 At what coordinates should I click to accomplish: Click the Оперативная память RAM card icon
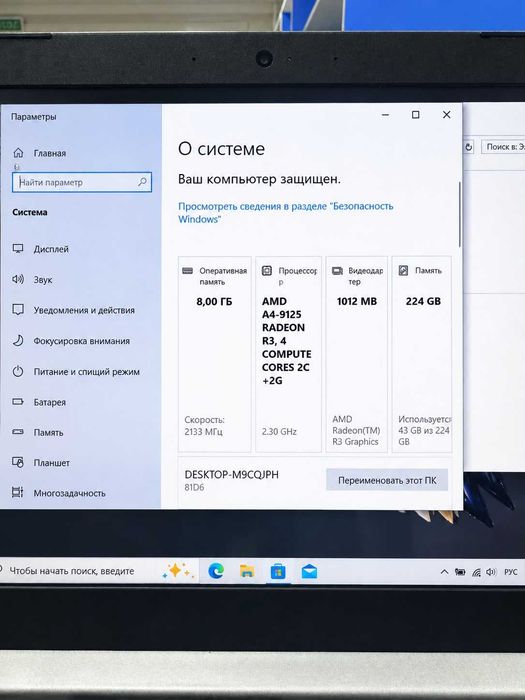[x=188, y=271]
